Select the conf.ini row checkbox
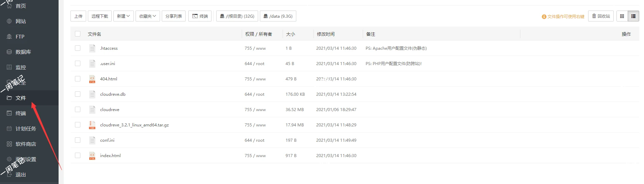This screenshot has height=184, width=644. (x=78, y=140)
